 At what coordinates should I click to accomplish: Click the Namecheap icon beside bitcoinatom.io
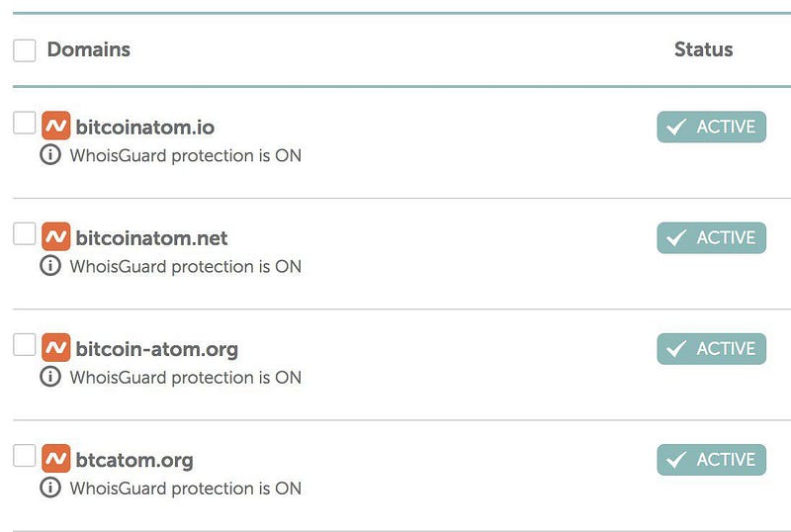[56, 126]
